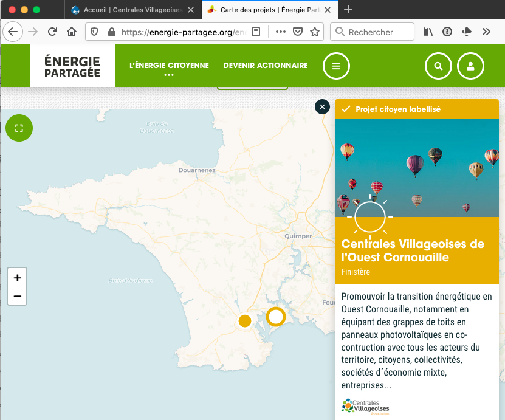
Task: Open a new browser tab
Action: 348,9
